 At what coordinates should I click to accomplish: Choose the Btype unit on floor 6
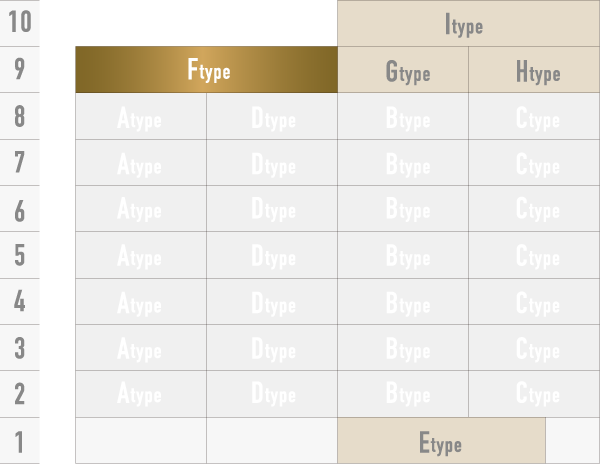coord(403,209)
